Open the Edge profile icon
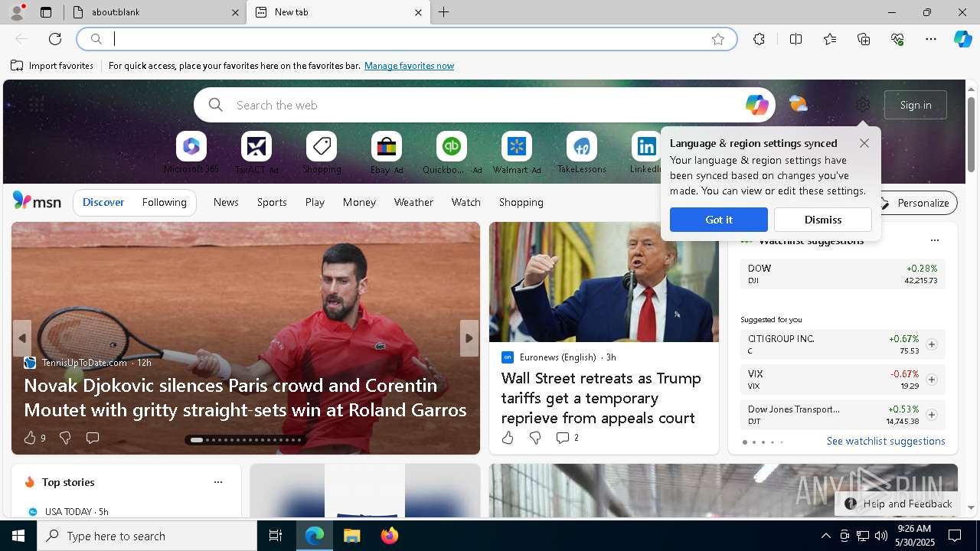Image resolution: width=980 pixels, height=551 pixels. (x=16, y=12)
